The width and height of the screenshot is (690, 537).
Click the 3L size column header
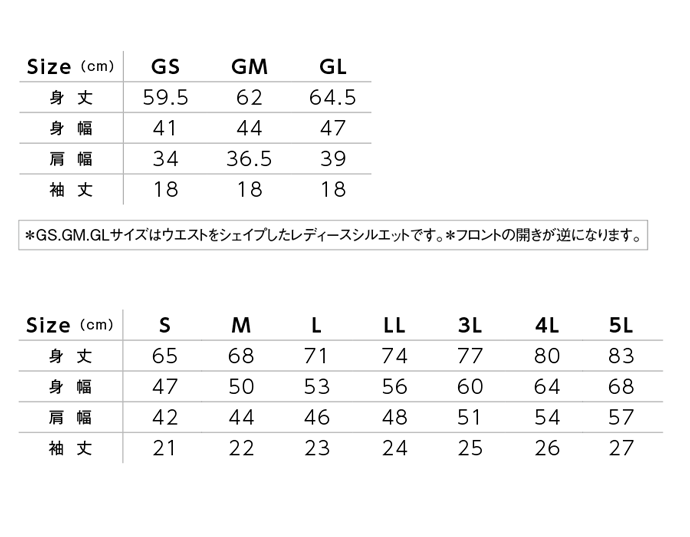pyautogui.click(x=470, y=326)
